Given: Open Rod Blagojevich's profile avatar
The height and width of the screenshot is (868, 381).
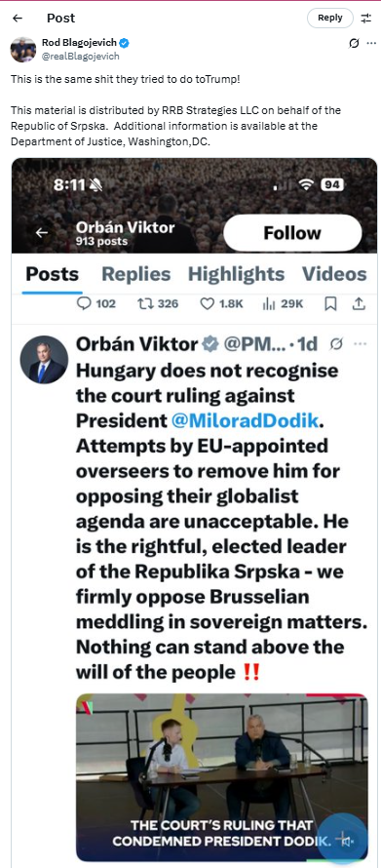Looking at the screenshot, I should coord(23,50).
